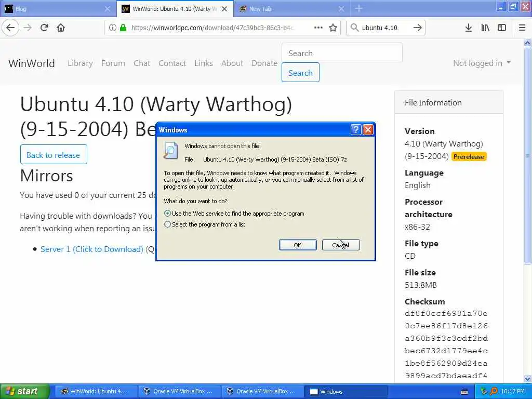The image size is (532, 399).
Task: Click the search magnifier icon in search bar
Action: [354, 28]
